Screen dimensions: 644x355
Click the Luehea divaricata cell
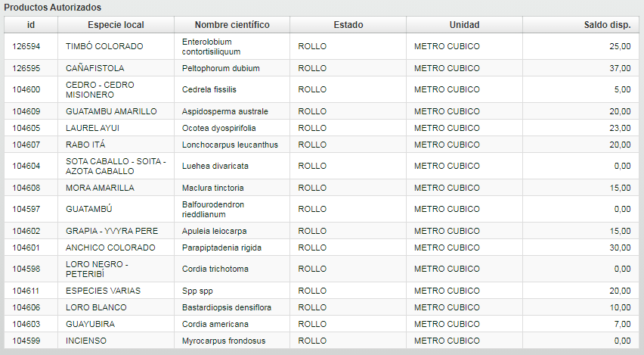[x=232, y=166]
